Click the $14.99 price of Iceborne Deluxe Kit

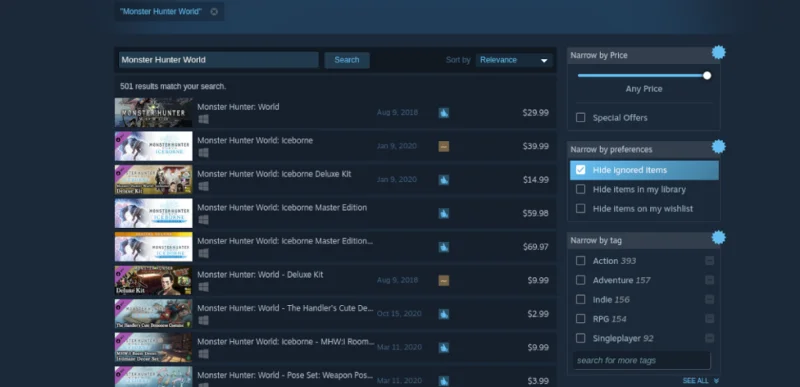pos(536,180)
